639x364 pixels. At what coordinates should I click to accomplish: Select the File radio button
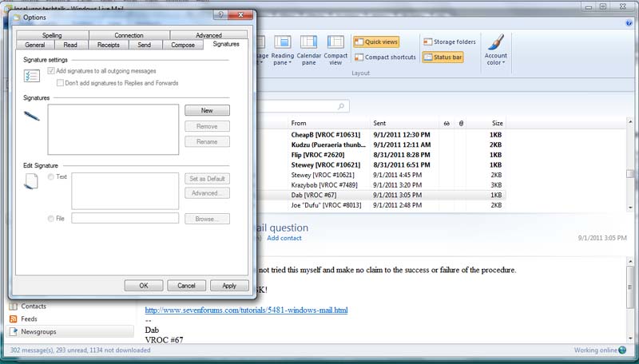[51, 219]
